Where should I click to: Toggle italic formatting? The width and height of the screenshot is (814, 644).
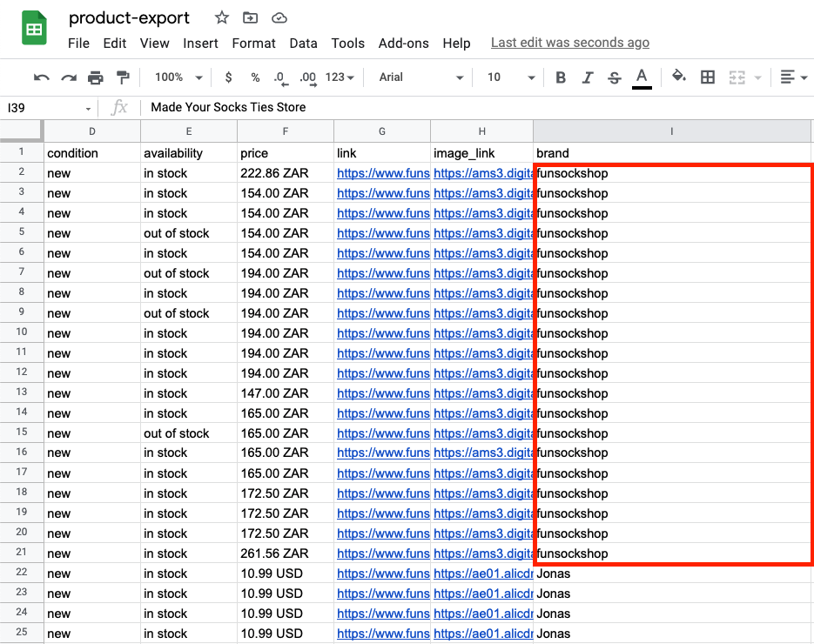[x=587, y=77]
